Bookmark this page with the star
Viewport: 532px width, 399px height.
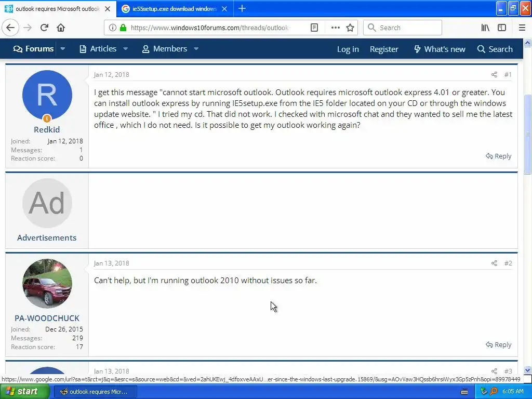(350, 28)
